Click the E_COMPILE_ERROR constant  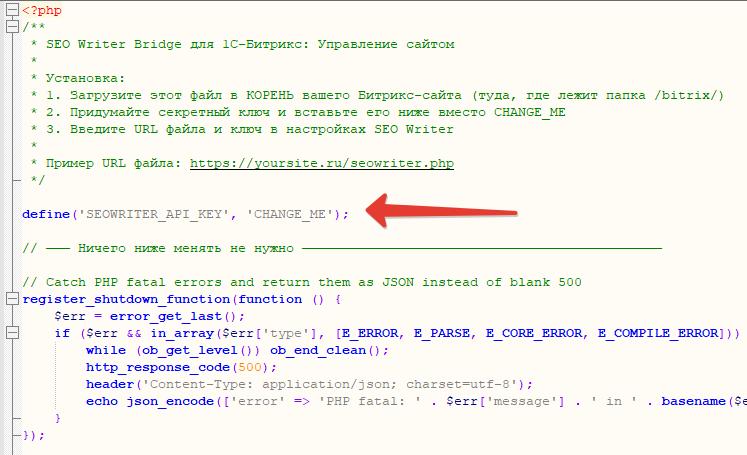pyautogui.click(x=658, y=333)
